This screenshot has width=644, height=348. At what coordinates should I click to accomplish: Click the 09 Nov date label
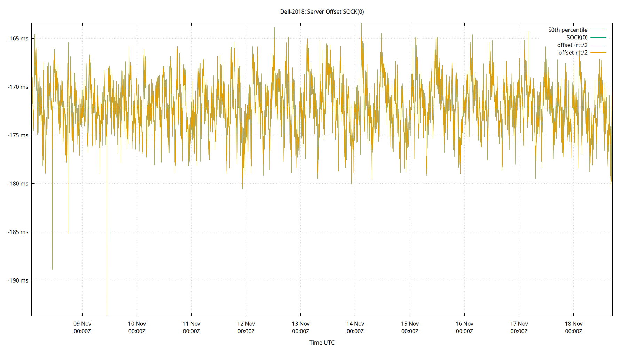pyautogui.click(x=82, y=323)
